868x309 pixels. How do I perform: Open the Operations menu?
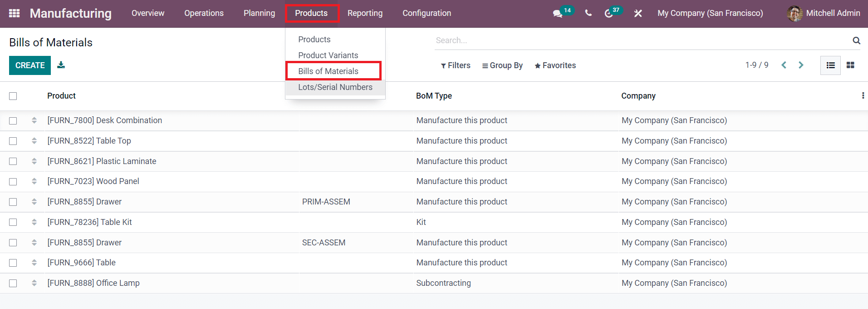click(204, 13)
